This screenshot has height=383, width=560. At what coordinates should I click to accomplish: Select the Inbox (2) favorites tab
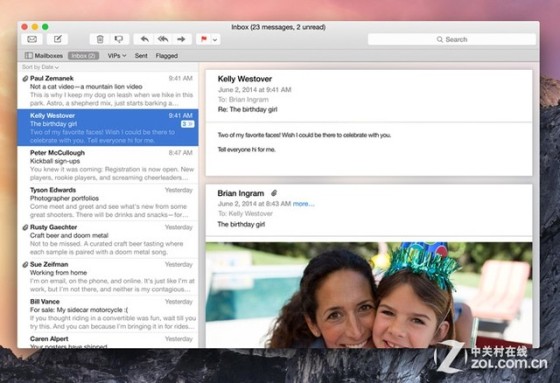pyautogui.click(x=83, y=56)
